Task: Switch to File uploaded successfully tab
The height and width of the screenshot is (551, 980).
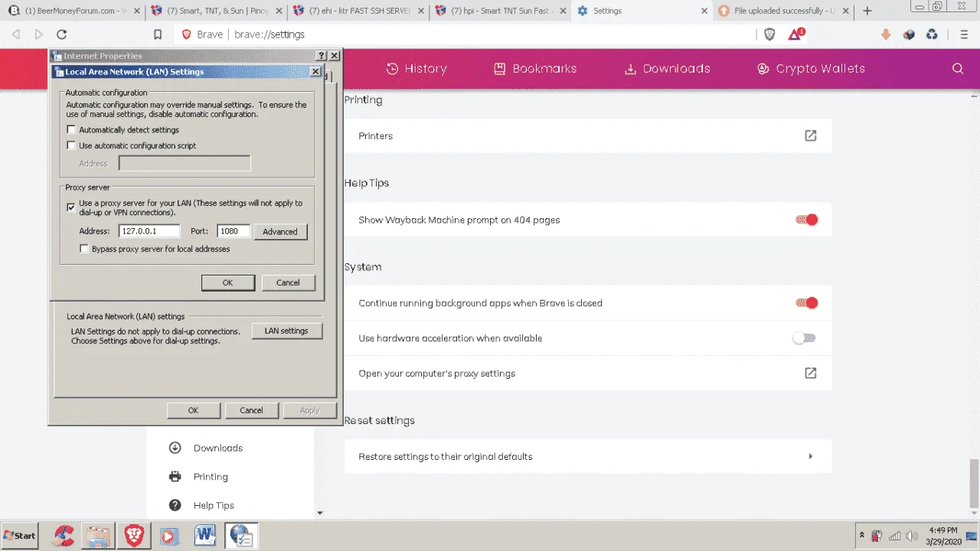Action: [x=784, y=11]
